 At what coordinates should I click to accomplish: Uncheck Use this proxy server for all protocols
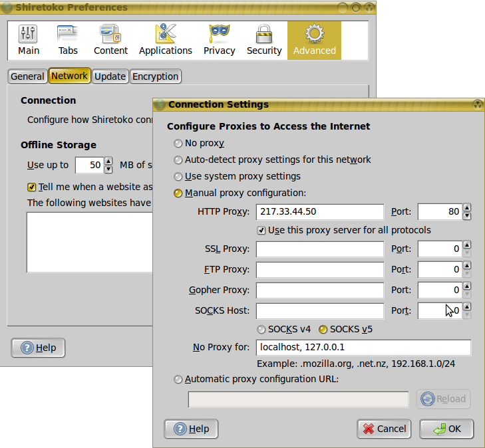click(x=262, y=230)
